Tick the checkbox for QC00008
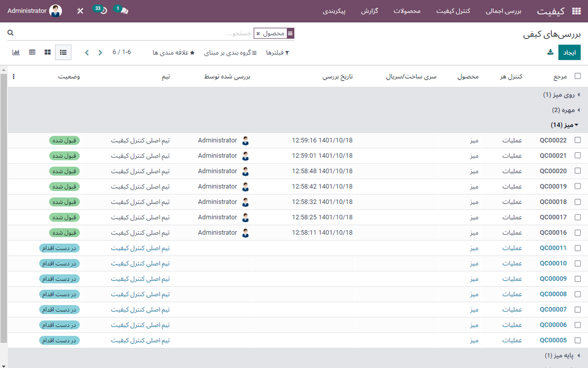The height and width of the screenshot is (368, 588). pos(577,294)
